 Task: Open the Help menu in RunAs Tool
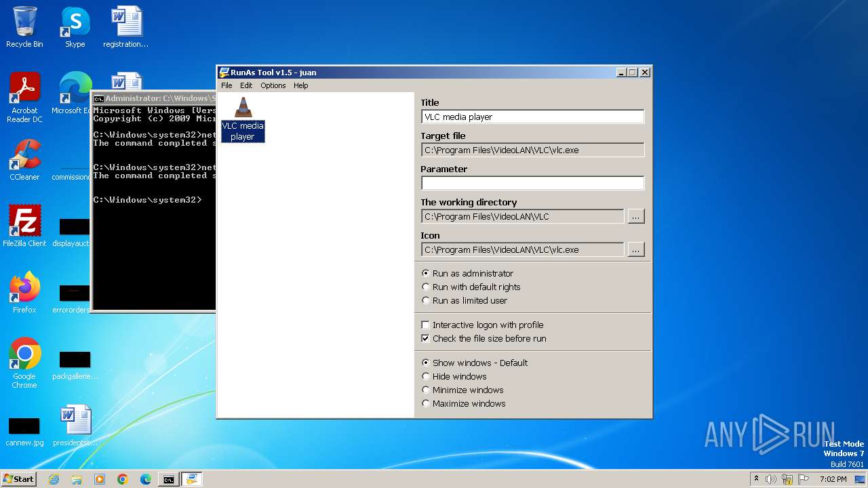point(300,85)
